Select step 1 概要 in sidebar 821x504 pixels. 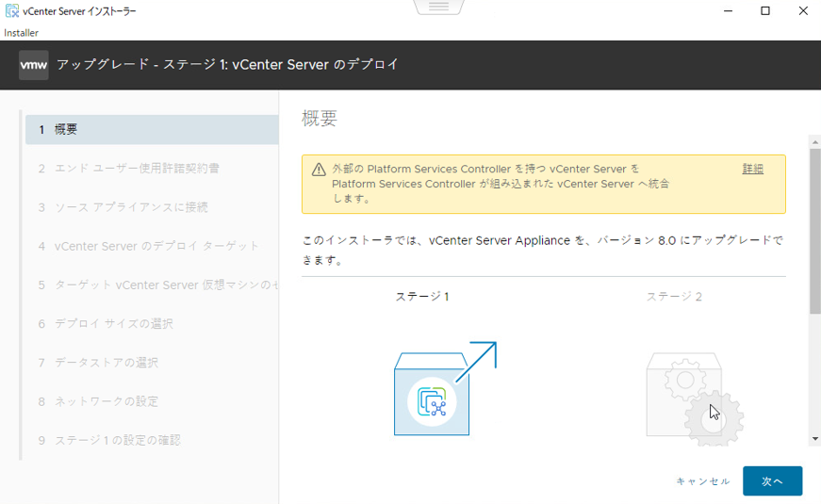[152, 129]
